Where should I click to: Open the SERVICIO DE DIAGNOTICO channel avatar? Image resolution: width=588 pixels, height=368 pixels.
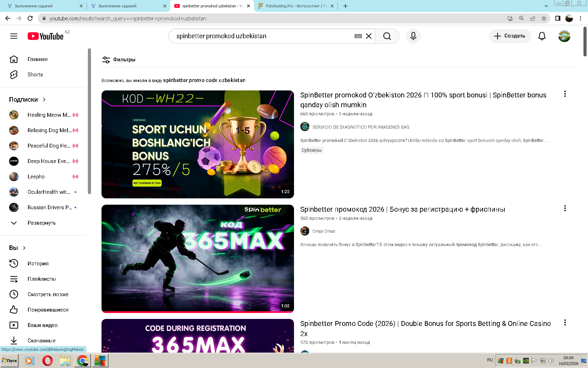[x=305, y=127]
